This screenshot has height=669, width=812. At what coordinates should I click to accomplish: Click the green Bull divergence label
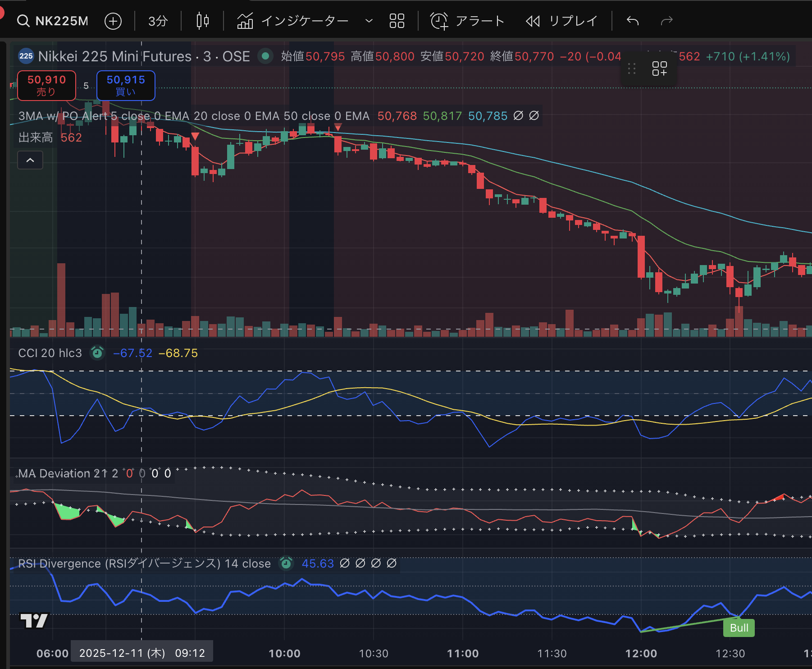tap(739, 628)
